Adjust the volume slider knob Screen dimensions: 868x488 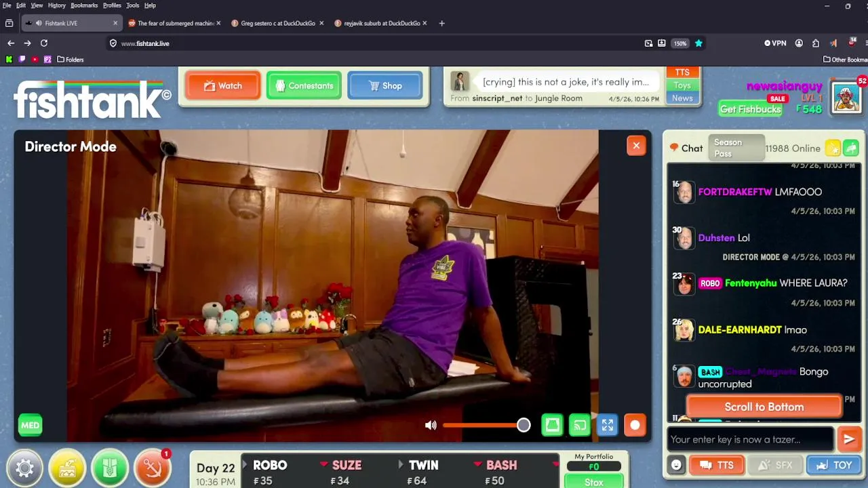(524, 425)
